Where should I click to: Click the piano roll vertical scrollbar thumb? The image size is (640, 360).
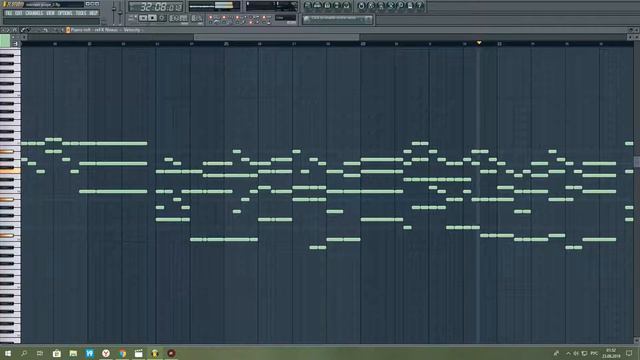pyautogui.click(x=637, y=161)
